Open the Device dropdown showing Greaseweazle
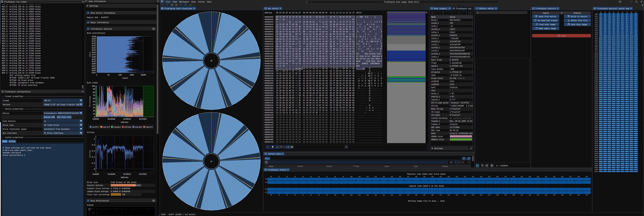Screen dimensions: 644x216 tap(63, 113)
